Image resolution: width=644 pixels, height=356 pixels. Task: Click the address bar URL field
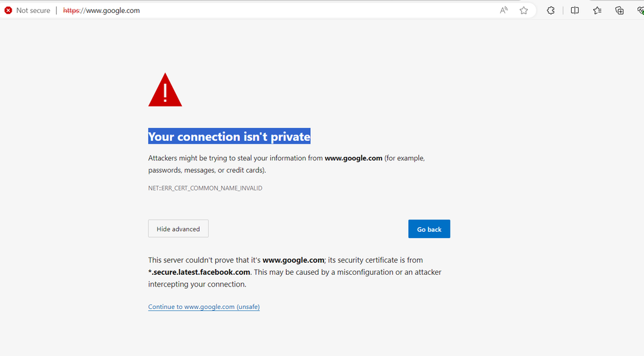pos(258,10)
